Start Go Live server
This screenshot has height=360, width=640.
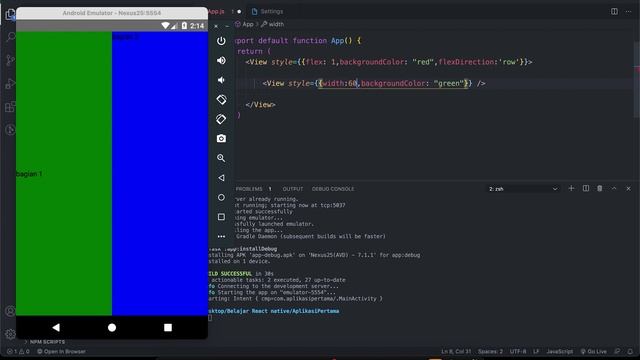(x=593, y=351)
